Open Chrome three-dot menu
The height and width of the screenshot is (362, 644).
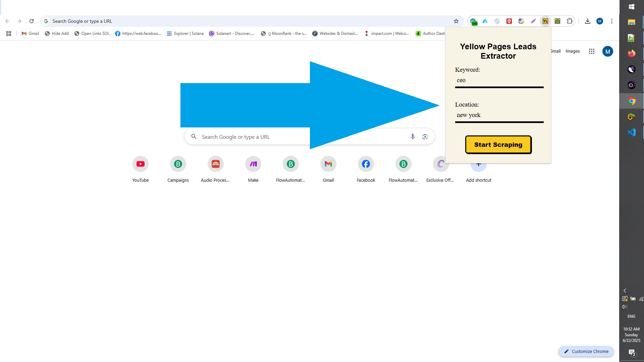tap(611, 21)
